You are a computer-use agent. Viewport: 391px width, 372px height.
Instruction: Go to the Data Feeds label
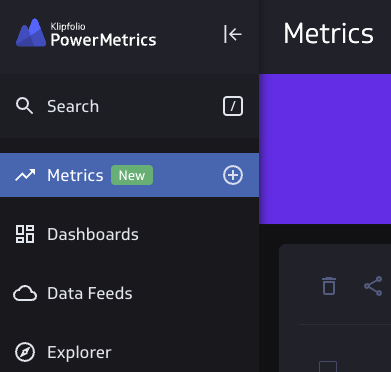[x=90, y=293]
